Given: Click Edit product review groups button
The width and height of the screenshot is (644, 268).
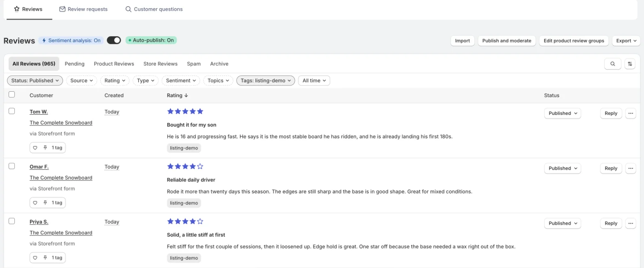Looking at the screenshot, I should [x=574, y=41].
